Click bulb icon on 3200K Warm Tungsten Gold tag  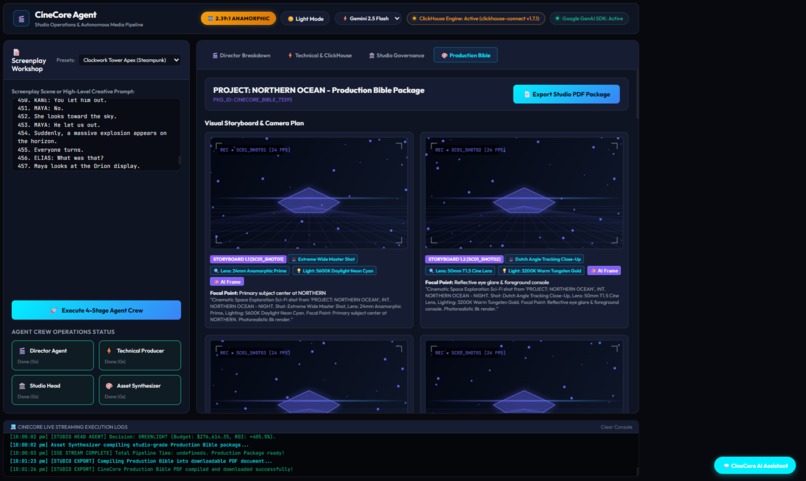click(x=504, y=271)
